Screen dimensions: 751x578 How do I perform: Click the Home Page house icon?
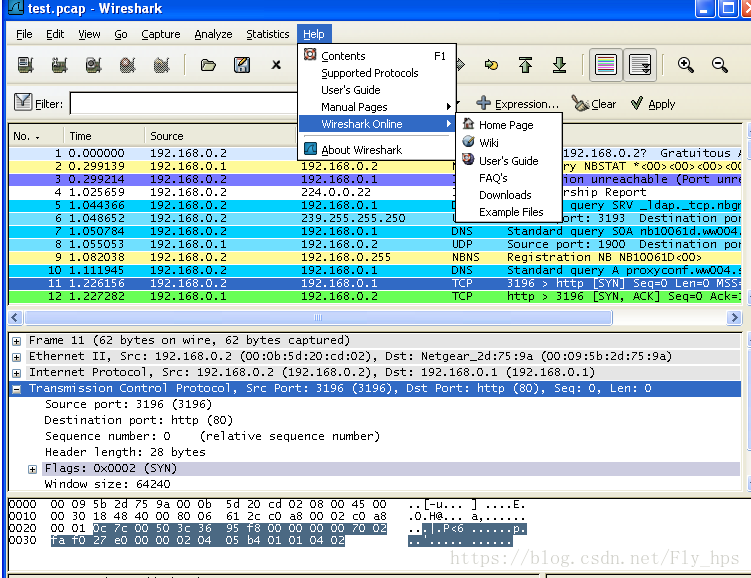coord(468,124)
